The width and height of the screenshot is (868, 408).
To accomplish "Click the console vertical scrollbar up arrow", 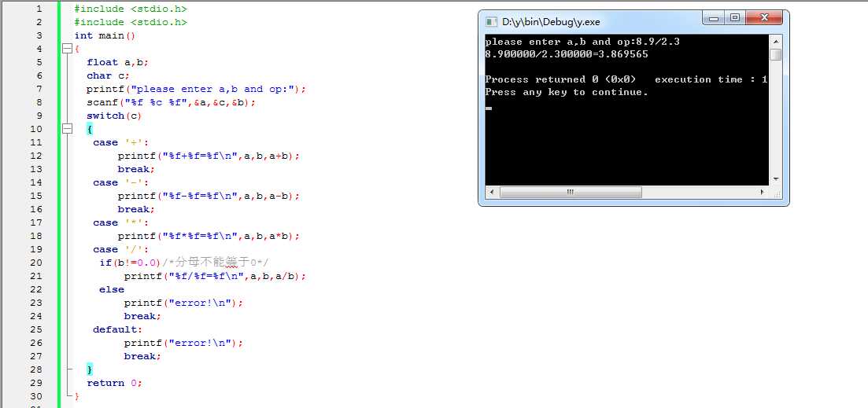I will pyautogui.click(x=776, y=41).
